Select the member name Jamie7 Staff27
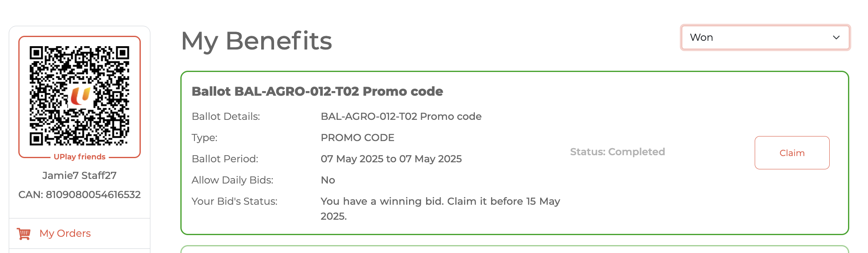The height and width of the screenshot is (253, 868). [80, 176]
